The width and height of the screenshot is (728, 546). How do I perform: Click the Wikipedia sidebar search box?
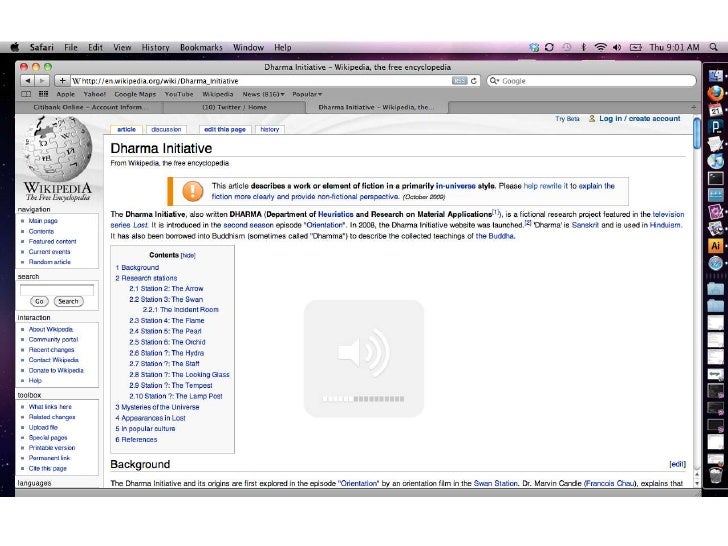pyautogui.click(x=57, y=290)
